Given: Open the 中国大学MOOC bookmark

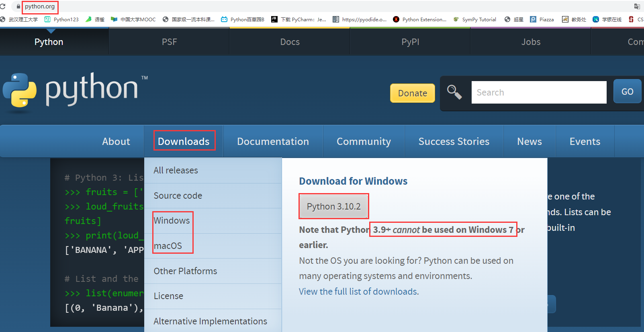Looking at the screenshot, I should [x=133, y=19].
